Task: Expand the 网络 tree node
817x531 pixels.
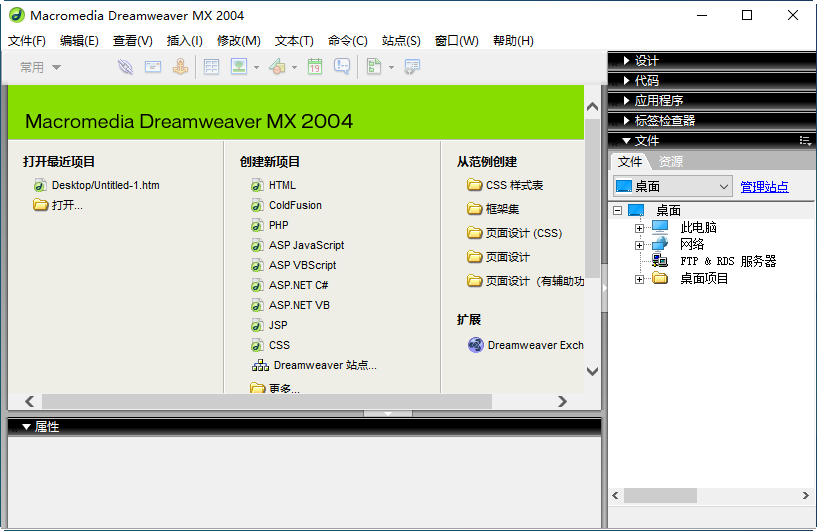Action: click(x=639, y=245)
